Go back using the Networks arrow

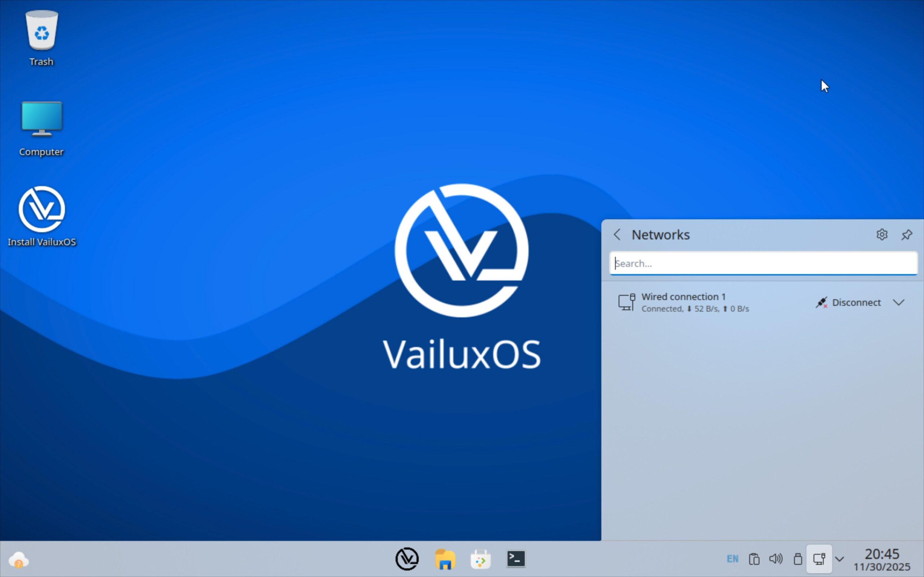pos(618,234)
